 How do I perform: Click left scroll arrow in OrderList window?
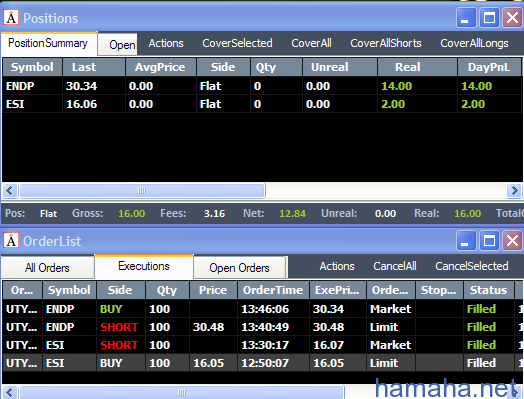click(10, 392)
